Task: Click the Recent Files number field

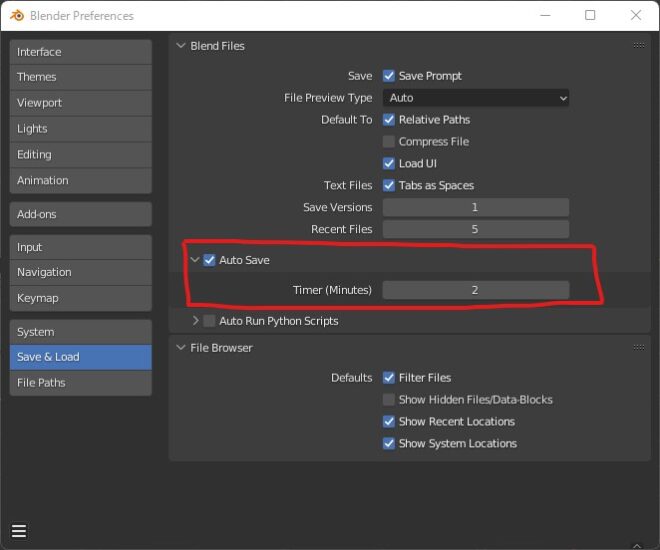Action: pos(476,229)
